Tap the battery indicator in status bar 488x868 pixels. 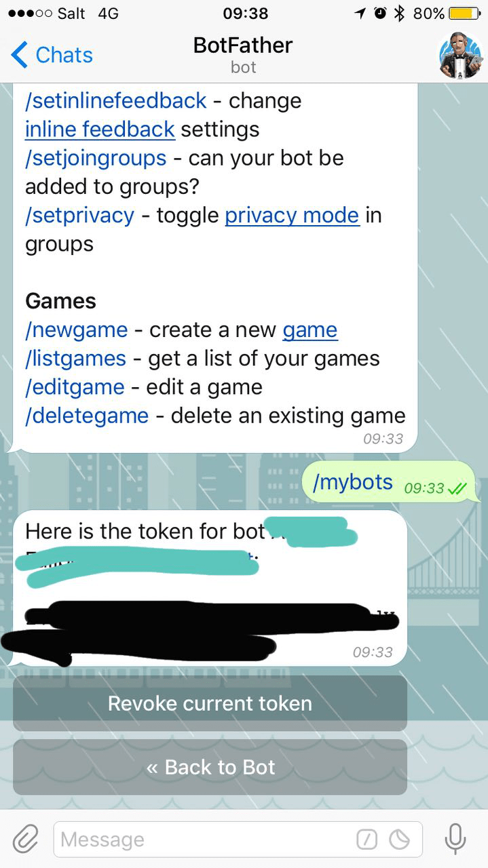point(465,13)
